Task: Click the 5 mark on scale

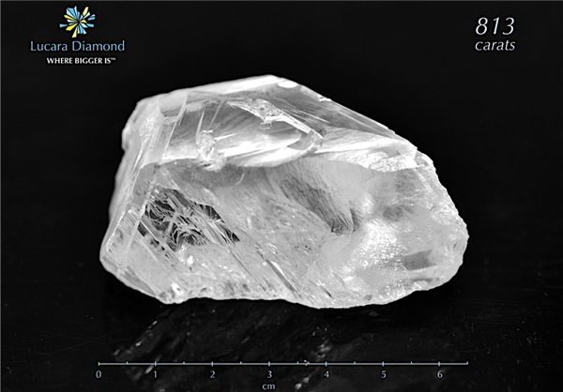Action: 384,375
